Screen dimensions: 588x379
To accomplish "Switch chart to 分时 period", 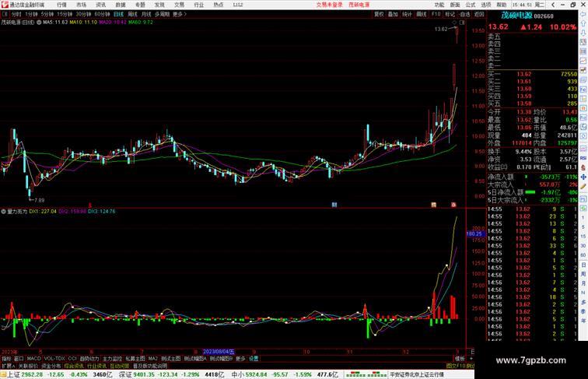I will pos(16,14).
